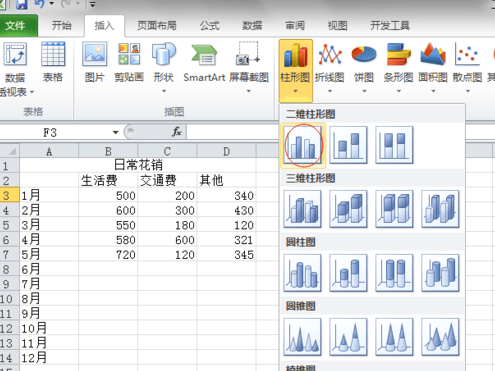495x371 pixels.
Task: Switch to the 审阅 review tab
Action: click(295, 25)
